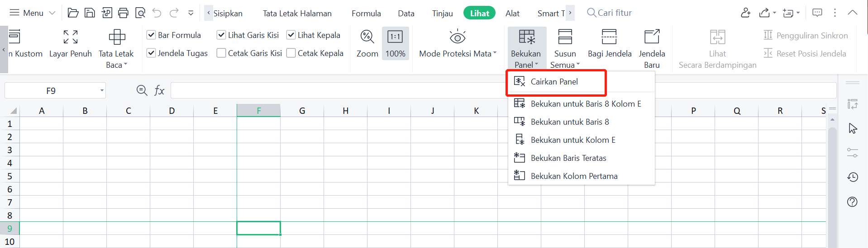Open Tata Letak Baca dropdown
The height and width of the screenshot is (248, 868).
pos(116,49)
